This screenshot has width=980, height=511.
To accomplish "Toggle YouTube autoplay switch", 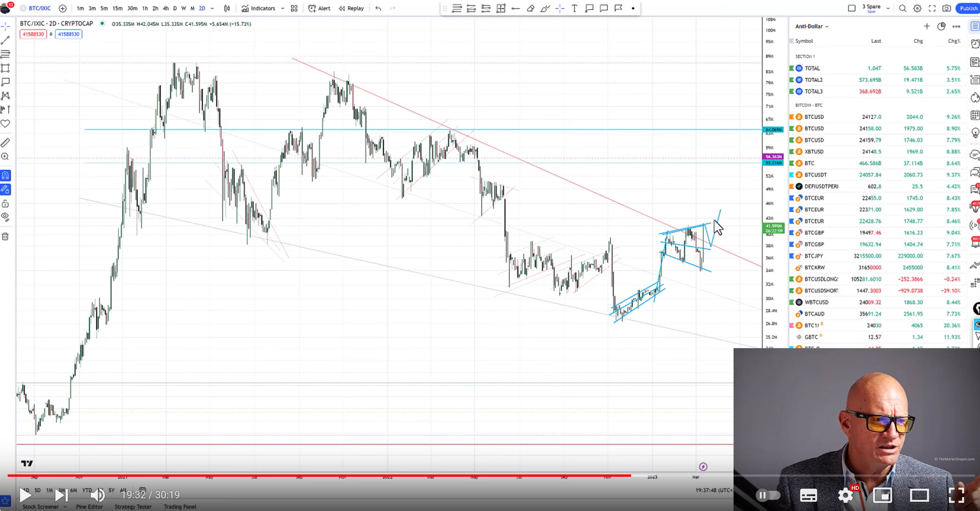I will 767,495.
